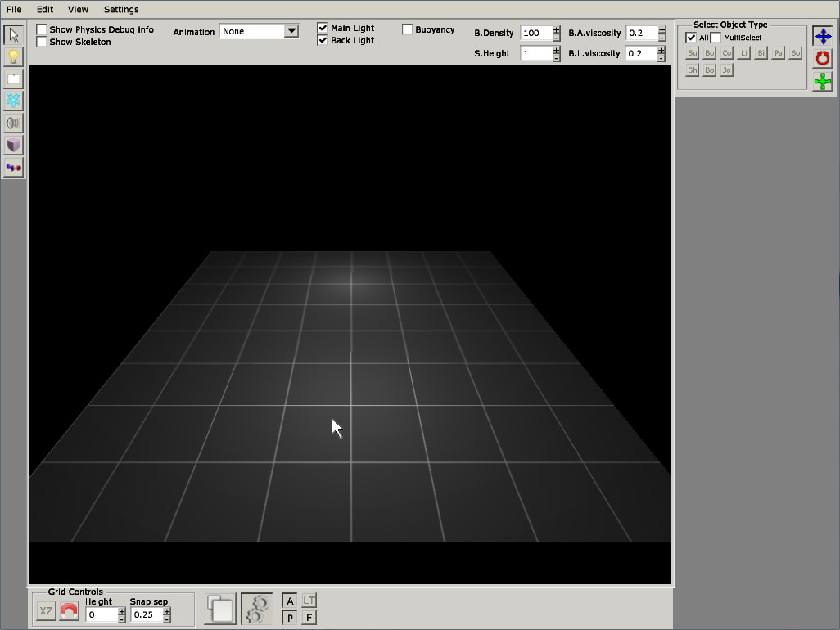The width and height of the screenshot is (840, 630).
Task: Pick the cyan atom particle tool
Action: [13, 101]
